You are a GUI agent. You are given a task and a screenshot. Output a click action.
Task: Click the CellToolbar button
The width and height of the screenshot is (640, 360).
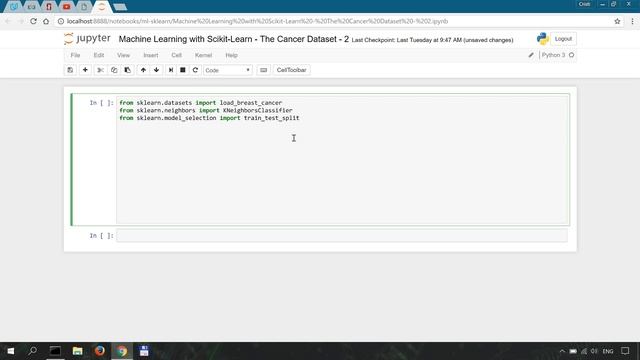291,70
